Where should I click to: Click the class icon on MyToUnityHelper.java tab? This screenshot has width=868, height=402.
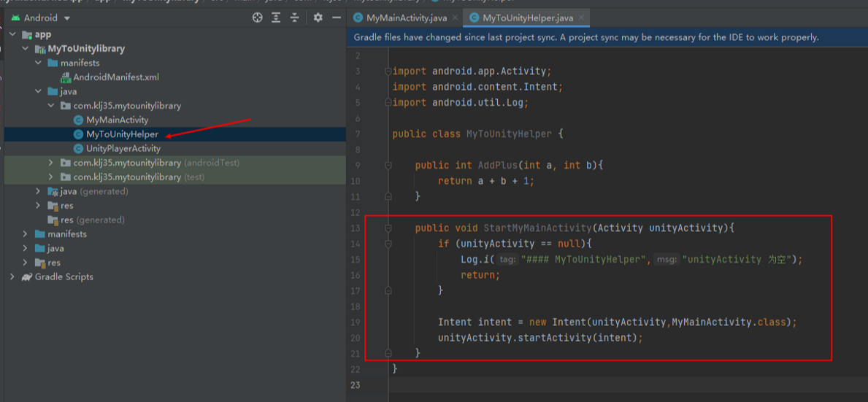474,18
